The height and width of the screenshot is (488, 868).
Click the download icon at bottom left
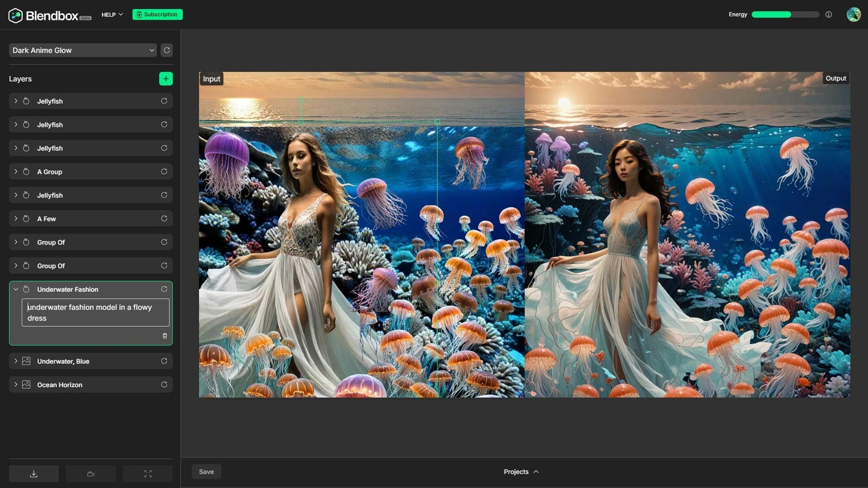(x=33, y=473)
